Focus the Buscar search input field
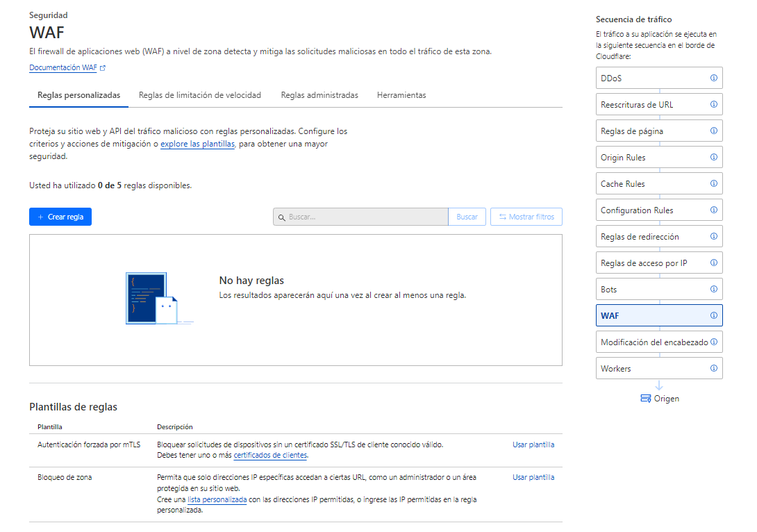 coord(365,217)
